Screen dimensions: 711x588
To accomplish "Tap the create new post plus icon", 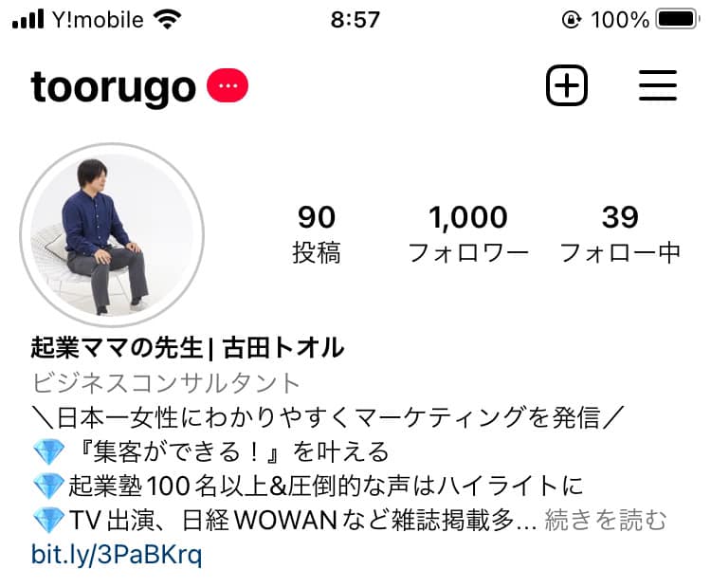I will point(566,85).
